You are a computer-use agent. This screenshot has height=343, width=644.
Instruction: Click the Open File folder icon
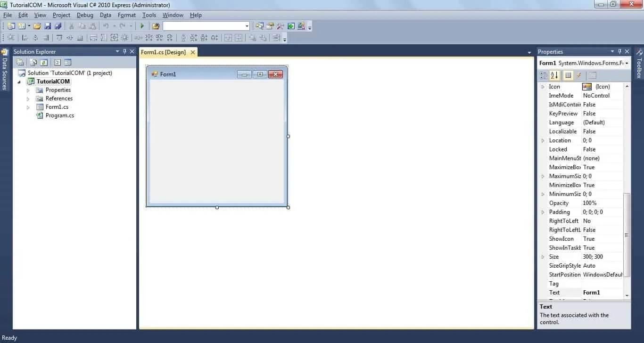37,26
